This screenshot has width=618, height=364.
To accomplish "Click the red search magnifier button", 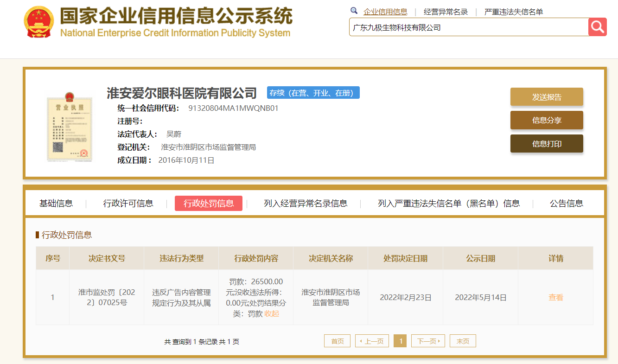I will [597, 27].
